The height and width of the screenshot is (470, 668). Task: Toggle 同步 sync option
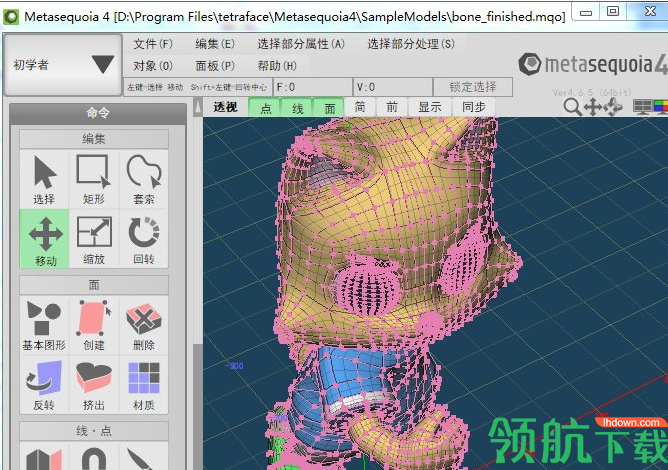tap(474, 107)
